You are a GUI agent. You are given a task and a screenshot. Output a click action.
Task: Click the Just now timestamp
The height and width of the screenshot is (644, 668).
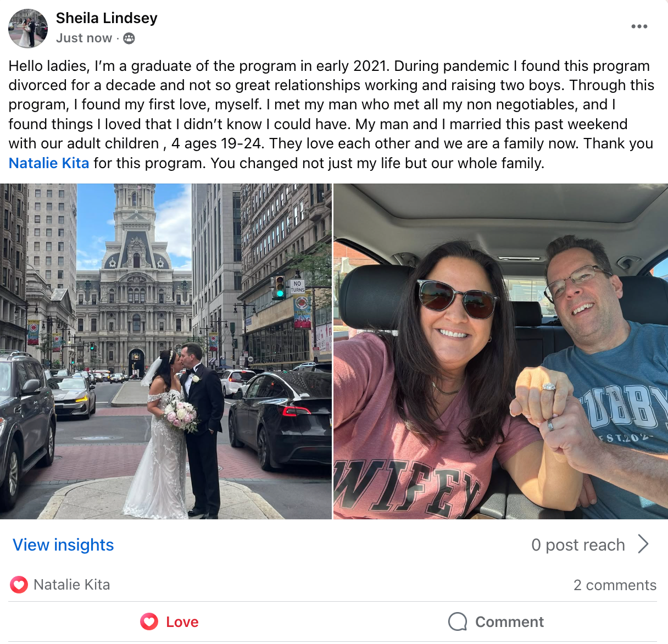coord(84,38)
